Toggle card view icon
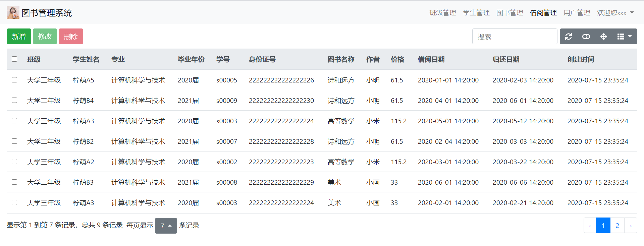Screen dimensions: 644x246 tap(586, 37)
